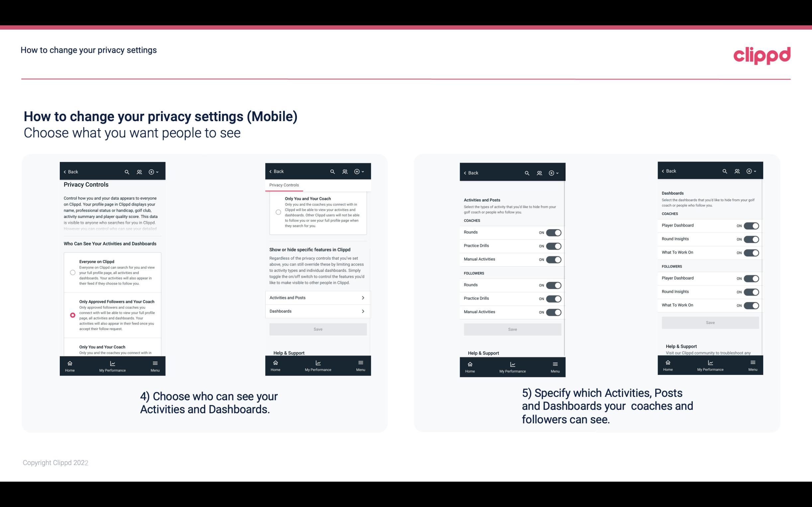Click the Clippd logo top right
This screenshot has height=507, width=812.
[x=762, y=54]
